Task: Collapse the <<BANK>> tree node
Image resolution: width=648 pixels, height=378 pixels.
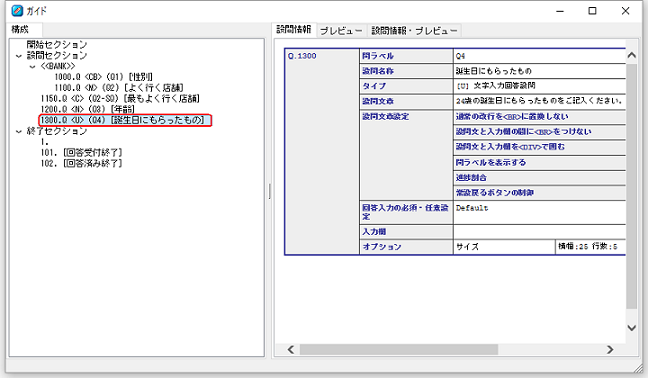Action: pos(32,67)
